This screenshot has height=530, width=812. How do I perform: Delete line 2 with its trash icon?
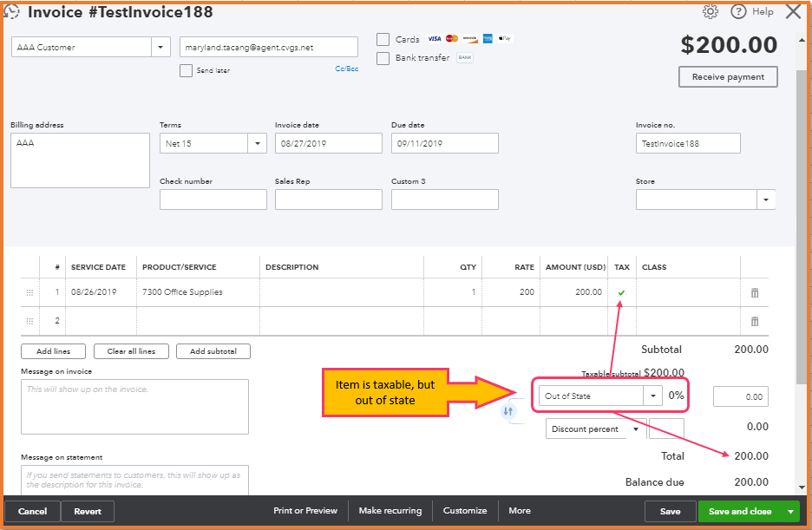[x=755, y=322]
